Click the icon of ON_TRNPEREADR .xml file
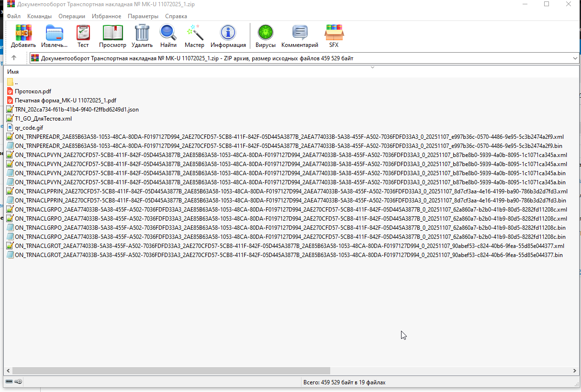This screenshot has height=392, width=581. point(10,136)
